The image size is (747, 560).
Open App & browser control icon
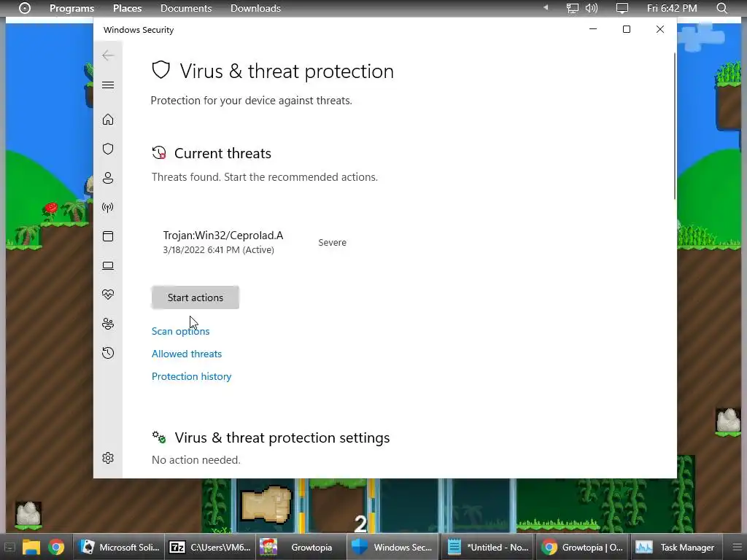click(108, 236)
